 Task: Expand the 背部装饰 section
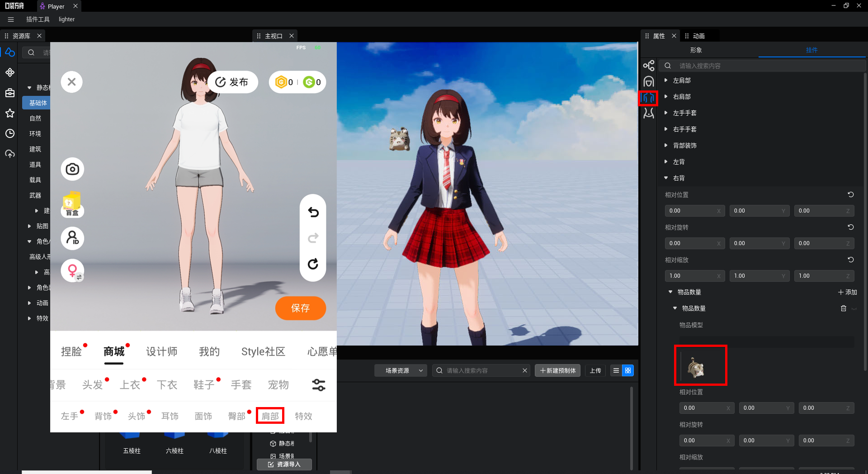click(x=666, y=145)
